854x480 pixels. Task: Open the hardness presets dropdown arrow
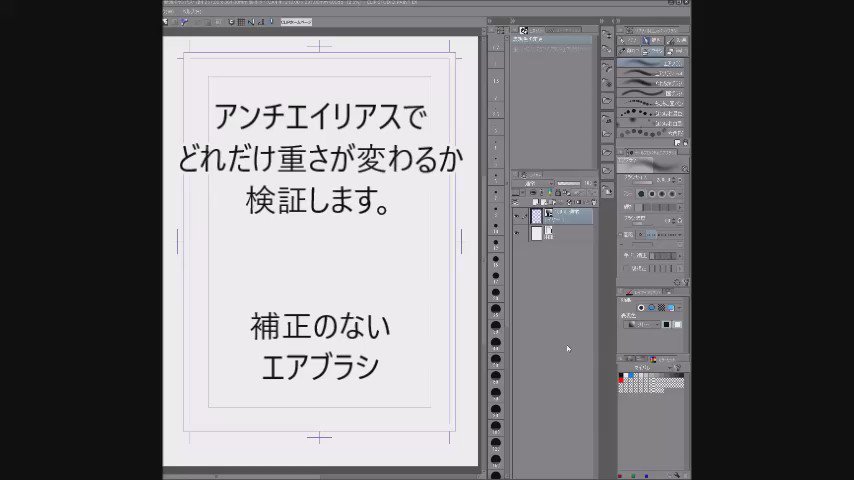(x=680, y=193)
